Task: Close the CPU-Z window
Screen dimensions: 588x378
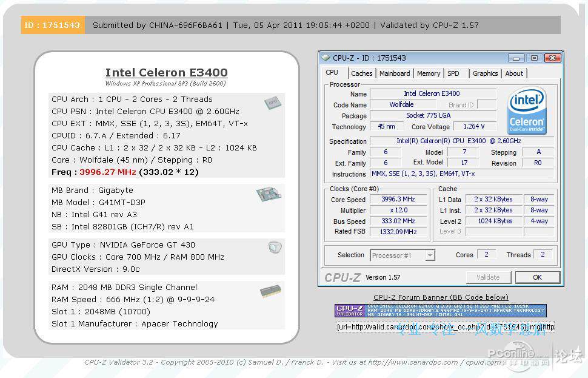Action: pos(552,58)
